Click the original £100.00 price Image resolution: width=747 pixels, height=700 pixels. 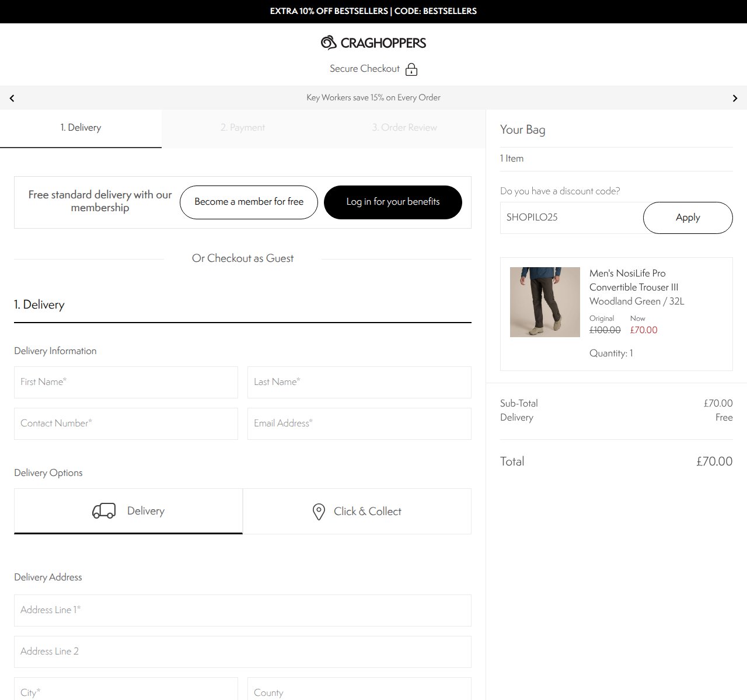(x=605, y=330)
